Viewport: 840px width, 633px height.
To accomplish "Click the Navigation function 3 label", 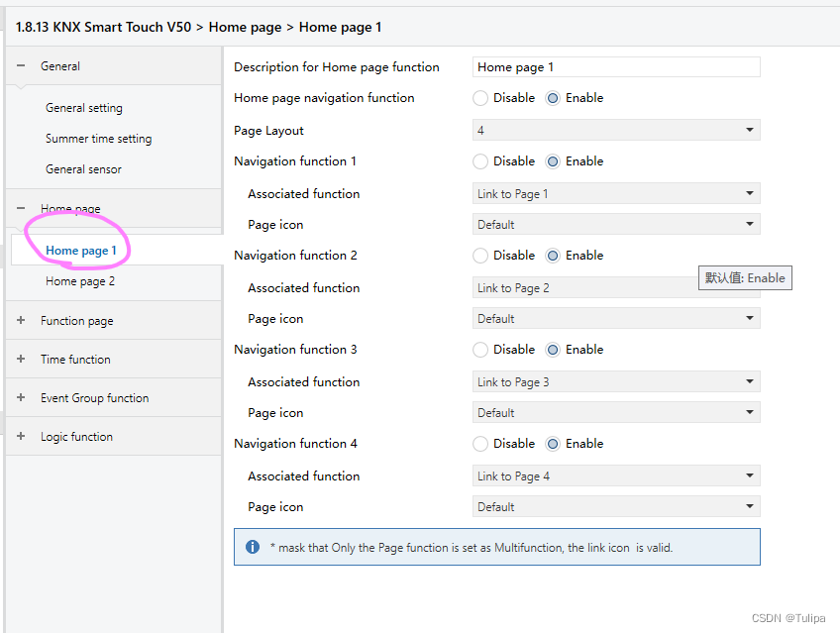I will [x=296, y=349].
